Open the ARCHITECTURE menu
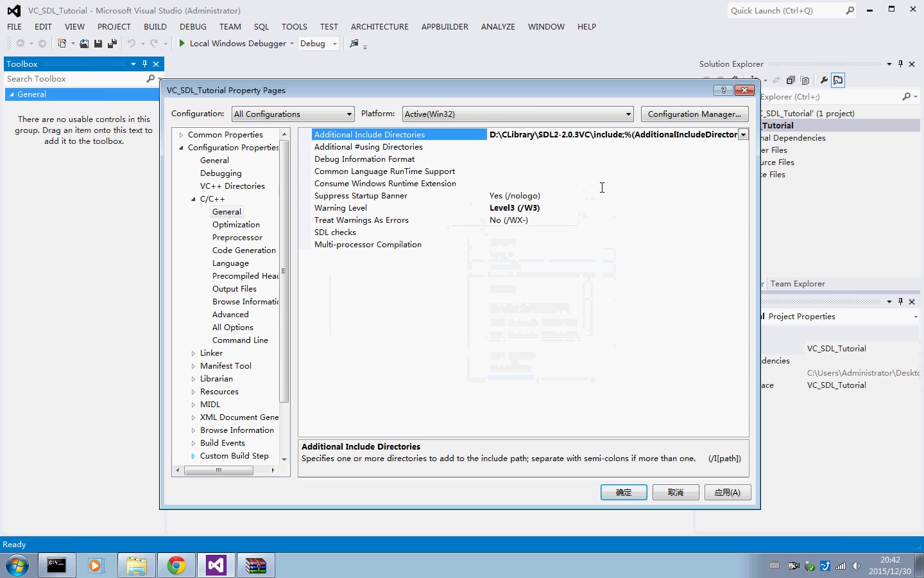The image size is (924, 578). coord(380,26)
